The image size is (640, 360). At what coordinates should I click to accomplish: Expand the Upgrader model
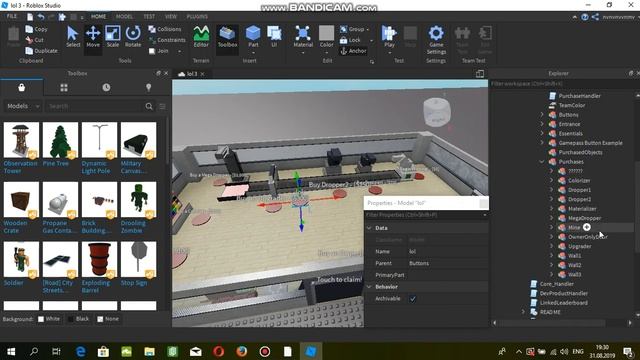click(551, 246)
